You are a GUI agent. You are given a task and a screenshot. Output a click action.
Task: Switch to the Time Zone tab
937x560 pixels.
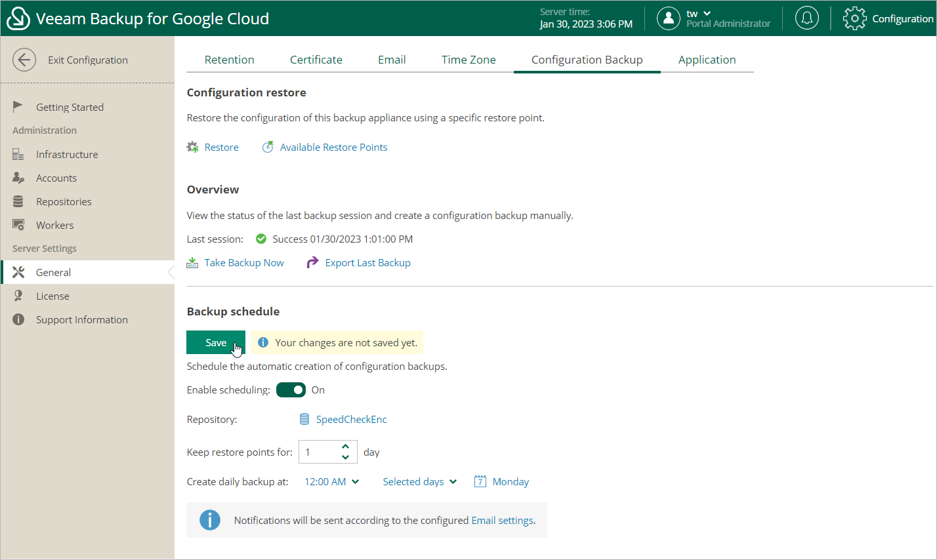pyautogui.click(x=468, y=60)
